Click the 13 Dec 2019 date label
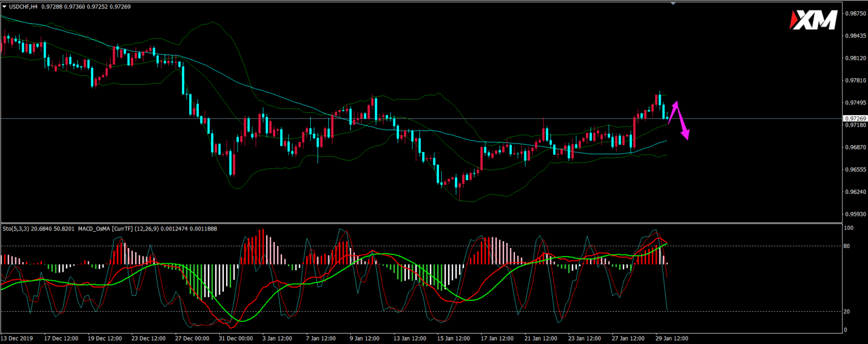Image resolution: width=868 pixels, height=344 pixels. click(x=18, y=338)
